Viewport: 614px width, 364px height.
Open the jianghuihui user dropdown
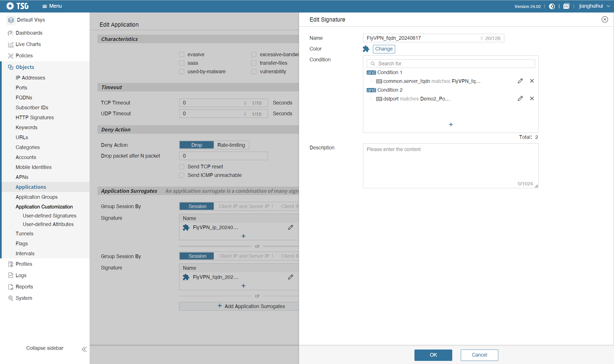[x=594, y=6]
